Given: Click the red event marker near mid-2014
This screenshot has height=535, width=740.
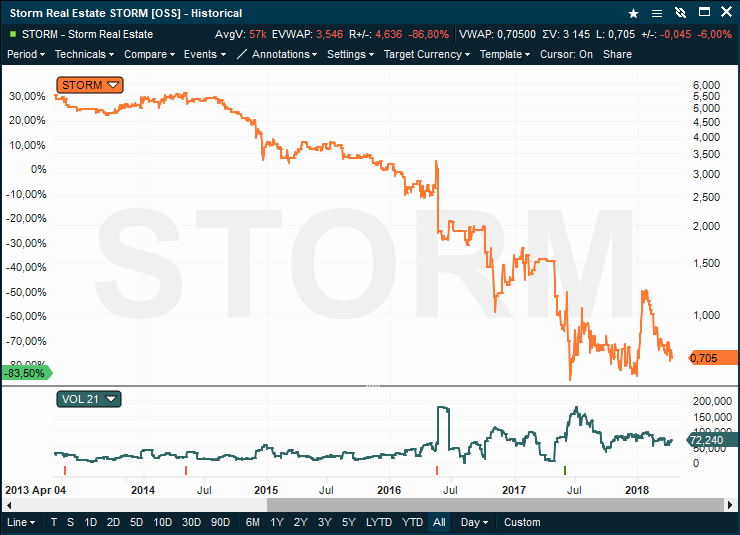Looking at the screenshot, I should click(186, 470).
